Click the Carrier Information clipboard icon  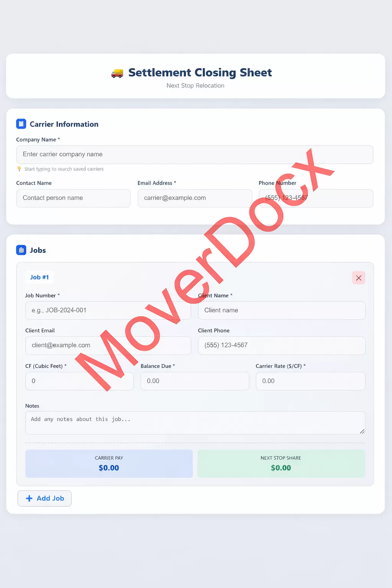point(21,124)
